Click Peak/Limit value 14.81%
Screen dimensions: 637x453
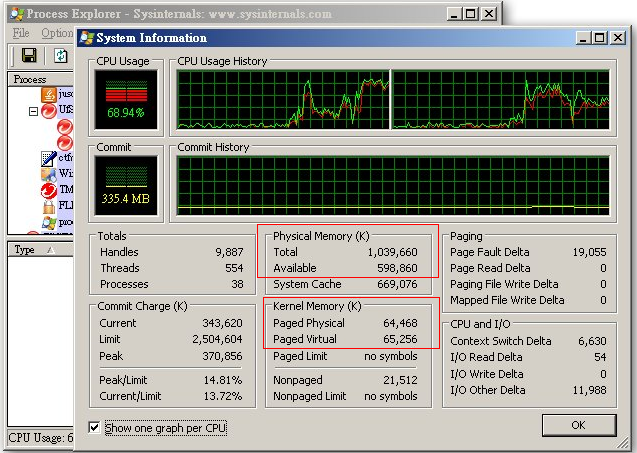point(223,380)
